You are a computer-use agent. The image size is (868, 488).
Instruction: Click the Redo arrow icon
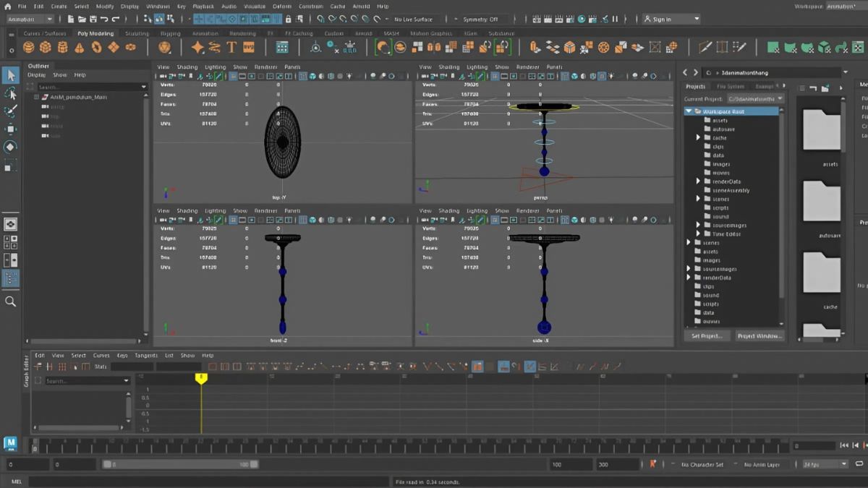click(x=116, y=19)
